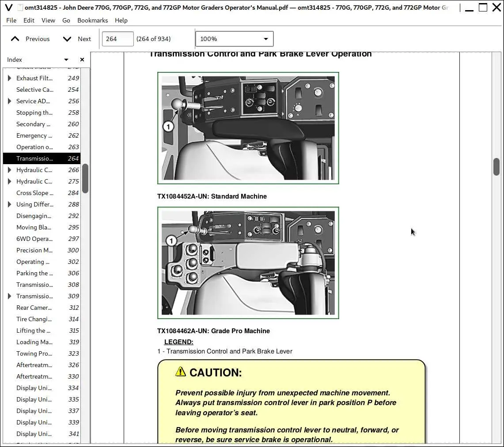Open the Operation o... entry, page 263
Viewport: 504px width, 447px height.
pos(42,147)
